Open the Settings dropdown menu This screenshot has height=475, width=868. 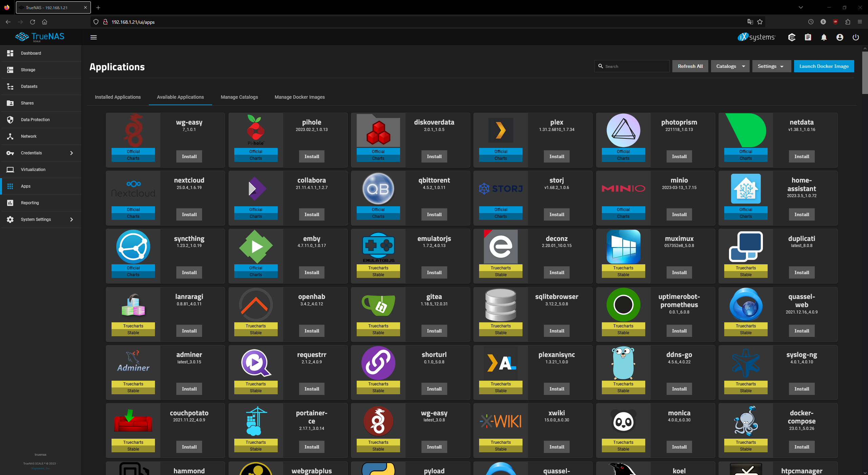pos(771,66)
